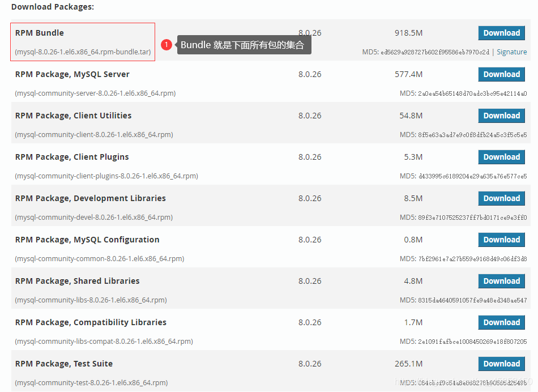This screenshot has height=392, width=538.
Task: Select filename mysql-community-client-plugins-8.0.26-1.el6.x86_64.rpm
Action: (x=106, y=176)
